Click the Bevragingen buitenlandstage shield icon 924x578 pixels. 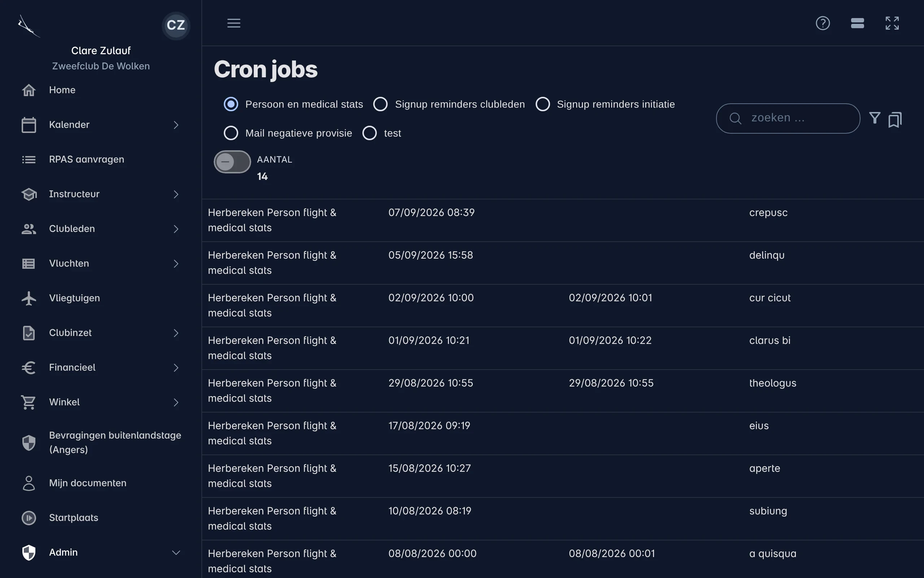tap(29, 443)
